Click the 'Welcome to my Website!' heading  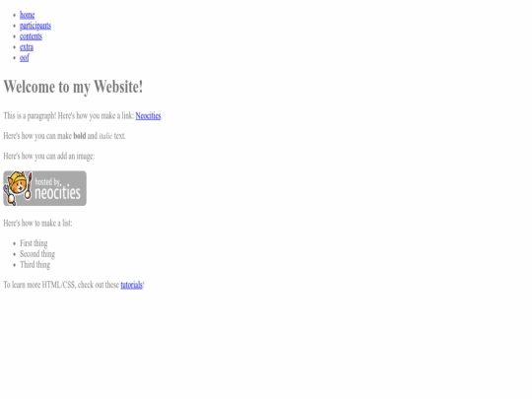point(73,87)
